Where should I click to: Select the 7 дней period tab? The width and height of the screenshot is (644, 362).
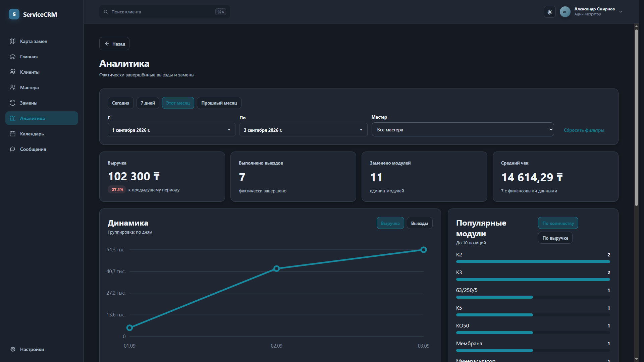point(148,103)
